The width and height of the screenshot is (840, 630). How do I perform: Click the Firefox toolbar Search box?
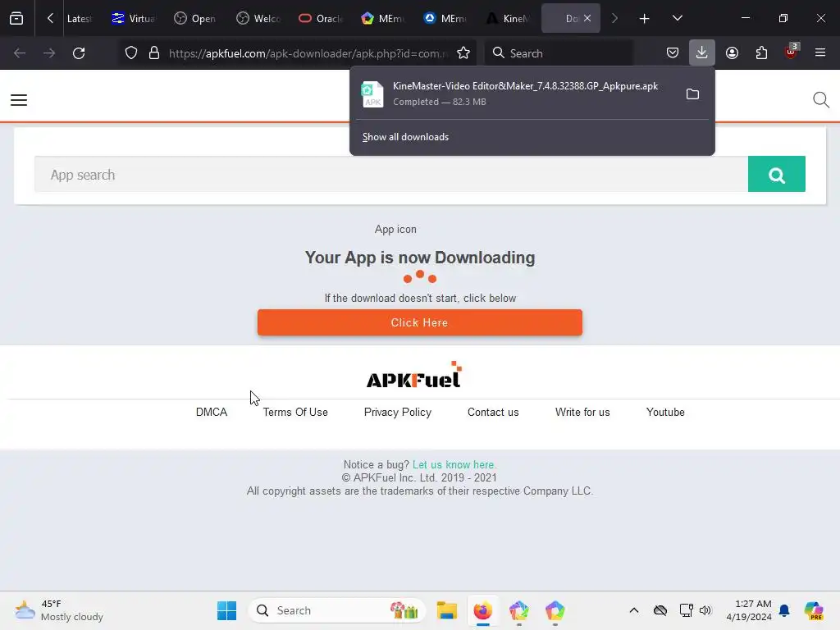coord(559,53)
